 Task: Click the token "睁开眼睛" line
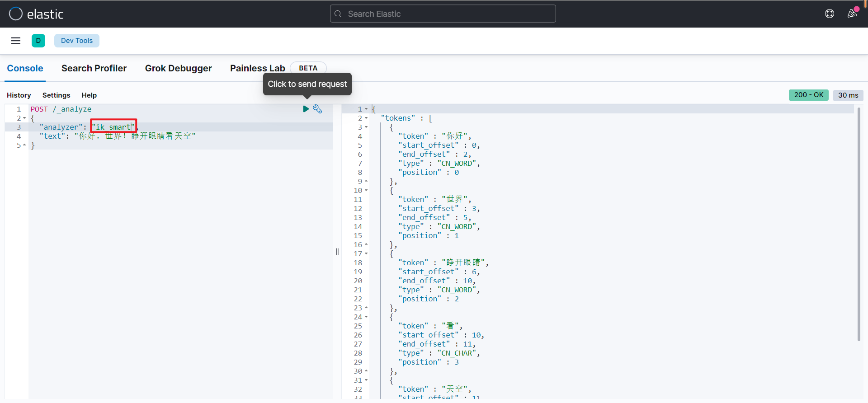tap(443, 262)
